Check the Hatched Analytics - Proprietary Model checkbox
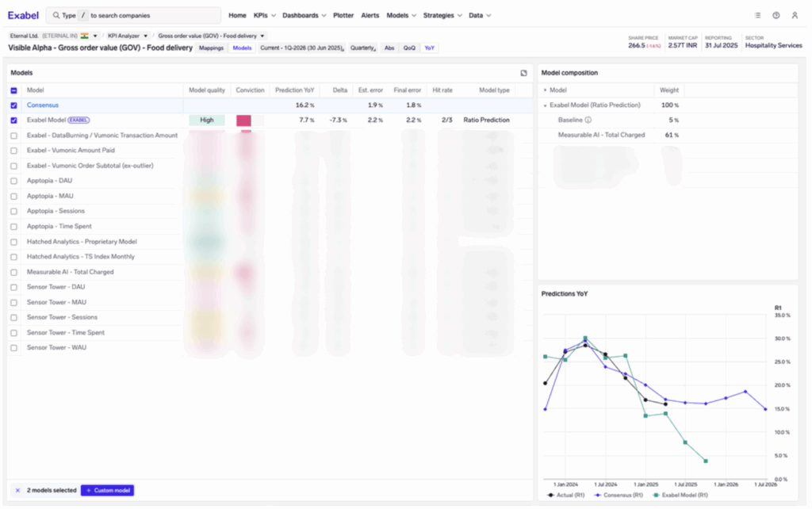The image size is (812, 509). click(x=14, y=242)
